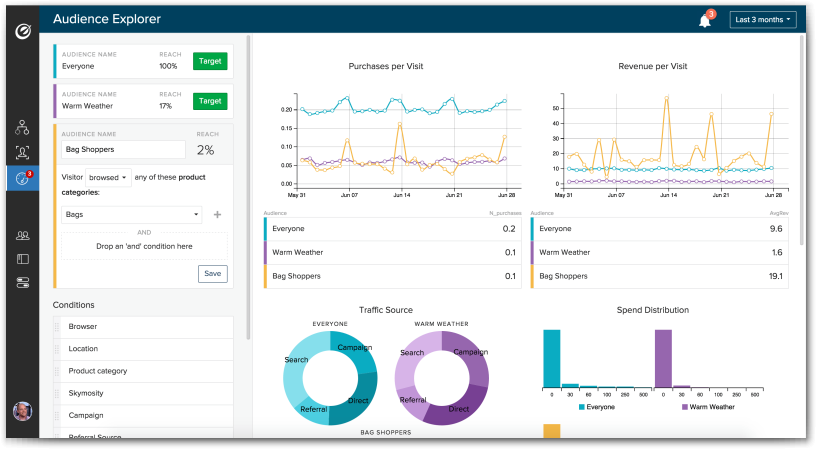
Task: Target the Everyone audience
Action: (x=210, y=61)
